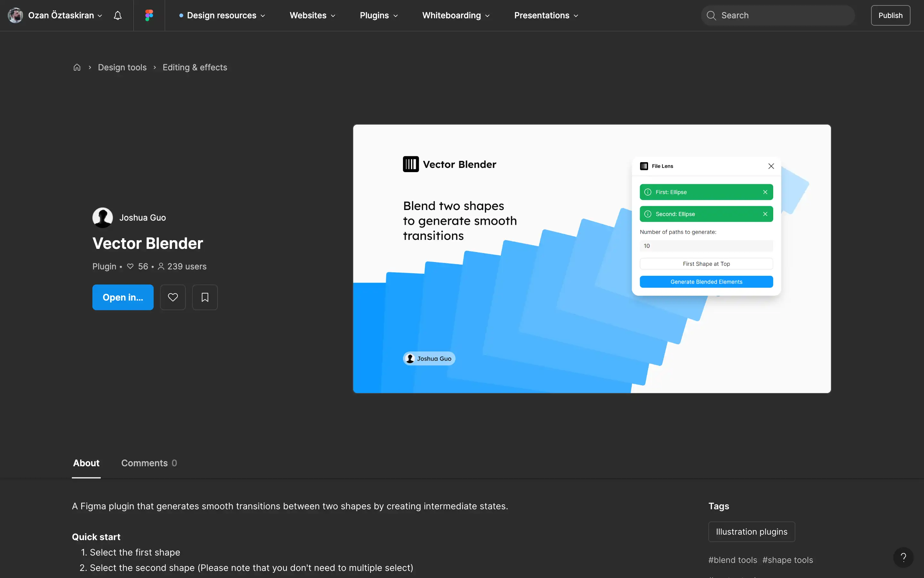Click the 'Select the first shape' step
924x578 pixels.
(x=135, y=552)
